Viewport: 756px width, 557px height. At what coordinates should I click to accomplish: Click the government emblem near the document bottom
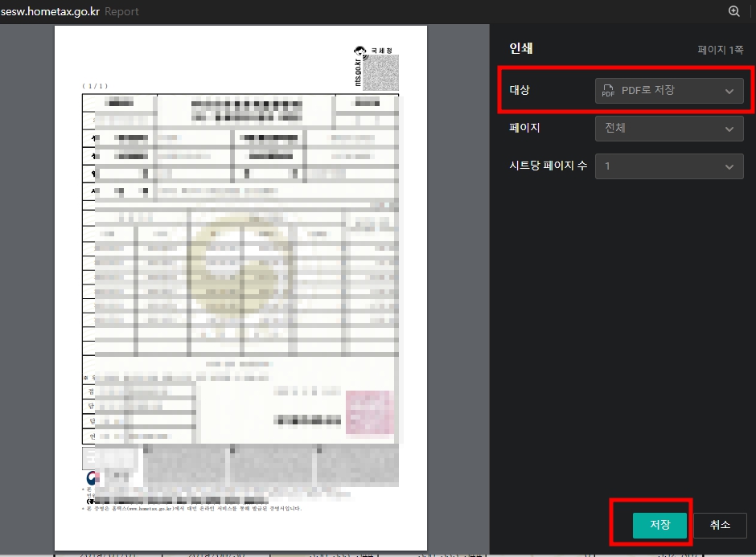pyautogui.click(x=91, y=477)
